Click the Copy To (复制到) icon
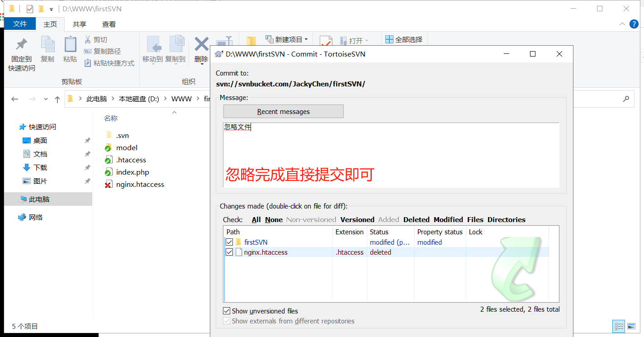The height and width of the screenshot is (337, 644). [x=176, y=44]
